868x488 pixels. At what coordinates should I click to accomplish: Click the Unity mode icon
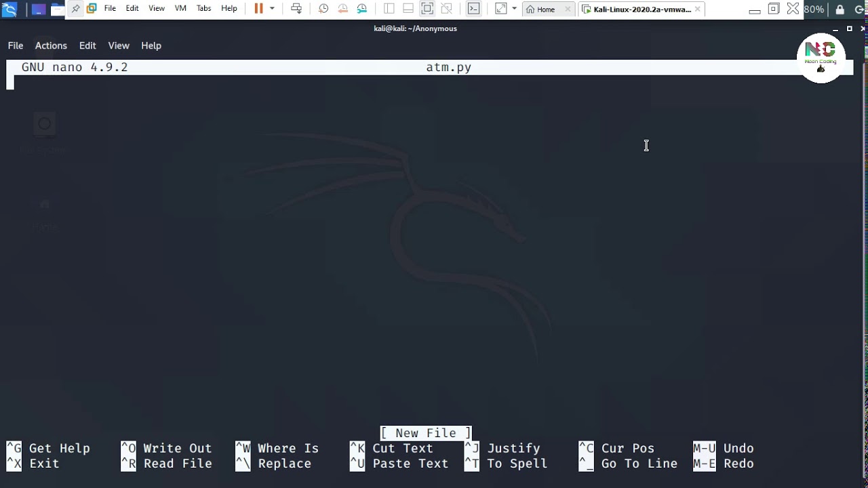446,9
